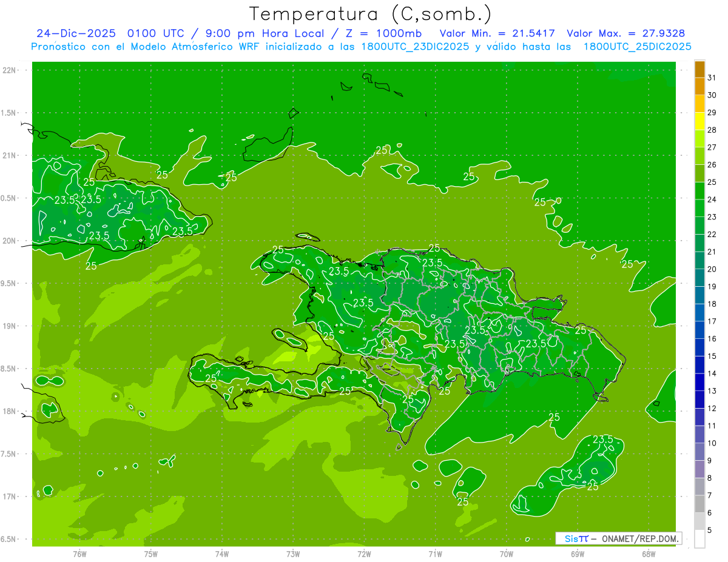The image size is (728, 562).
Task: Click the dark orange legend swatch above 31
Action: 699,69
